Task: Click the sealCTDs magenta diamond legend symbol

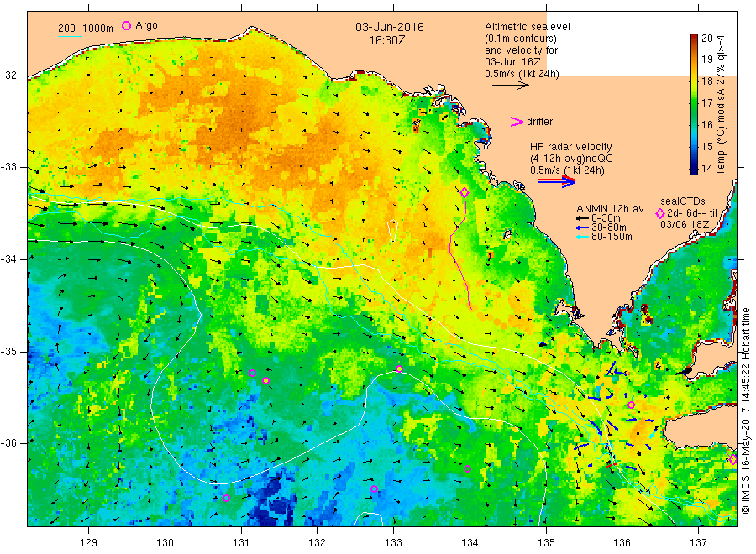Action: tap(660, 213)
